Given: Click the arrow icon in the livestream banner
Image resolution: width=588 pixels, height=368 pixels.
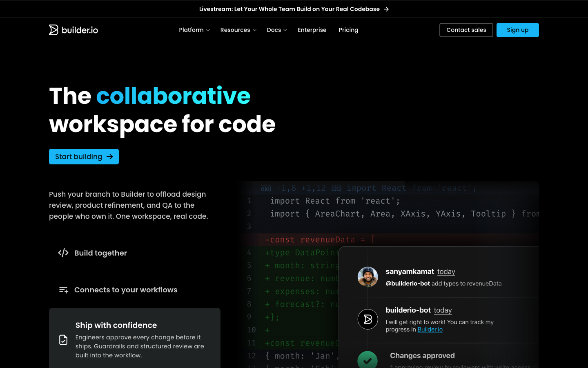Looking at the screenshot, I should pyautogui.click(x=386, y=9).
